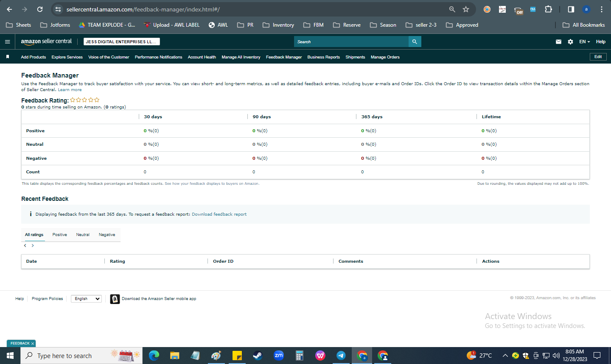Open the EN language dropdown

[585, 42]
